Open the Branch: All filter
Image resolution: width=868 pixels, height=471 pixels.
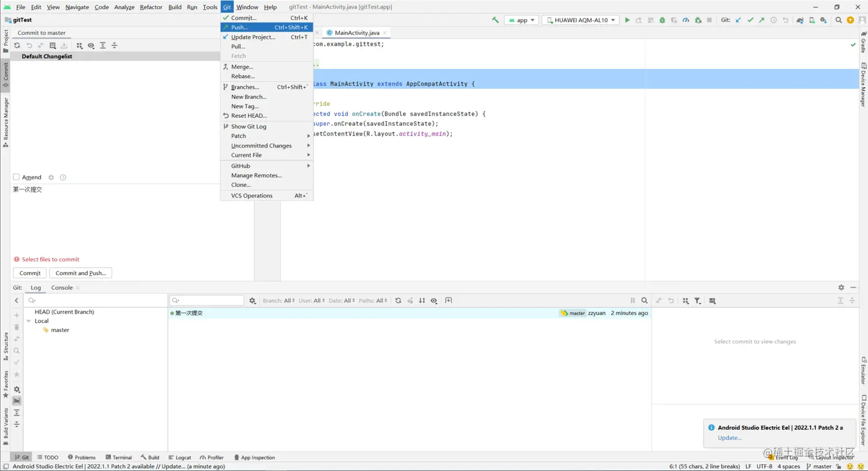coord(278,300)
